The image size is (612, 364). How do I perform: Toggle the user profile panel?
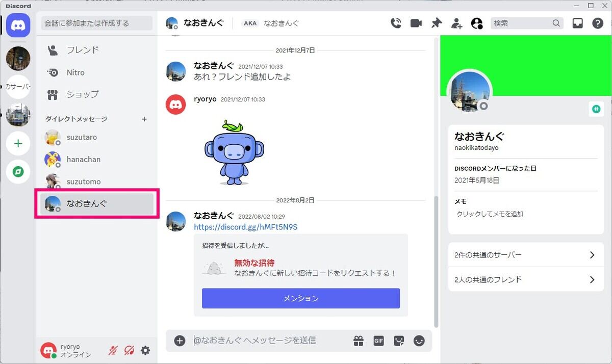(477, 23)
